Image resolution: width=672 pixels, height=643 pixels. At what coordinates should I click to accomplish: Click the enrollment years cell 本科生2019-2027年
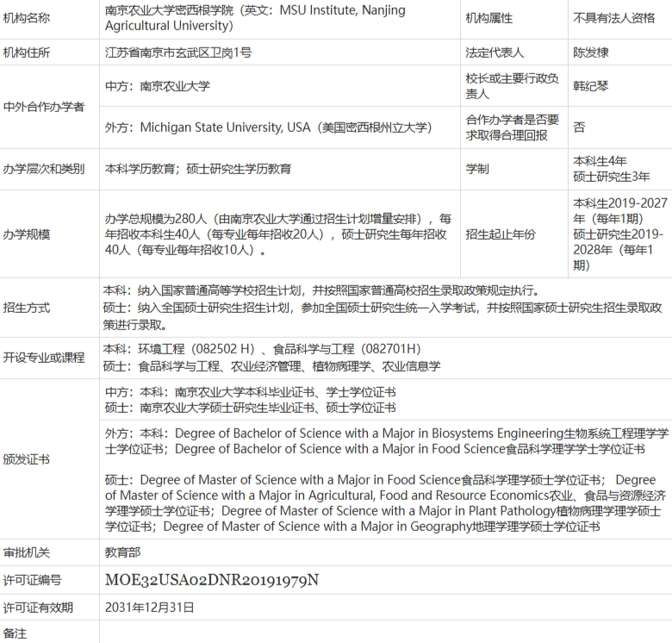point(619,234)
